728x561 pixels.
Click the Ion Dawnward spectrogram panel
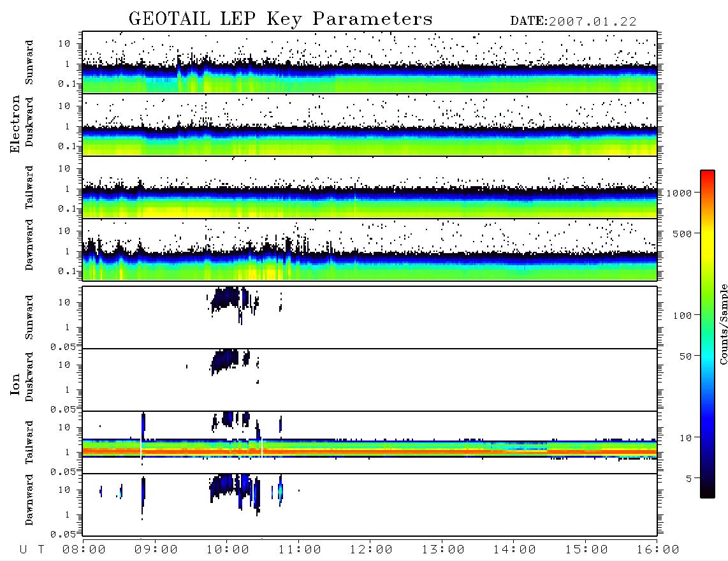370,505
